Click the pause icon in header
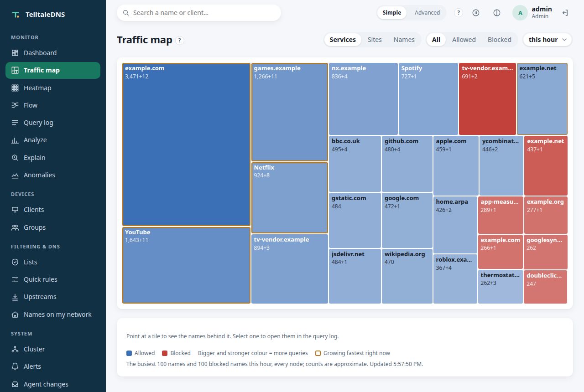Screen dimensions: 584x392 (476, 13)
